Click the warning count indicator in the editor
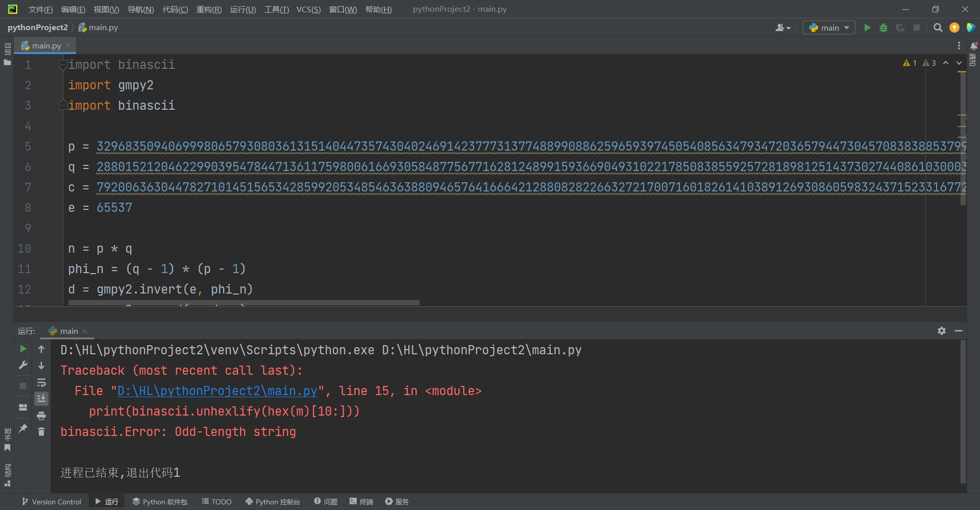 (x=910, y=63)
